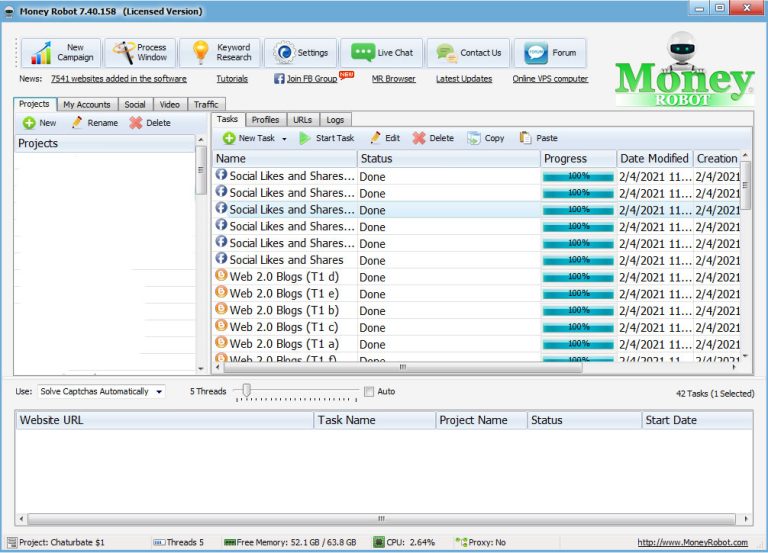
Task: Expand the New Task dropdown arrow
Action: point(284,139)
